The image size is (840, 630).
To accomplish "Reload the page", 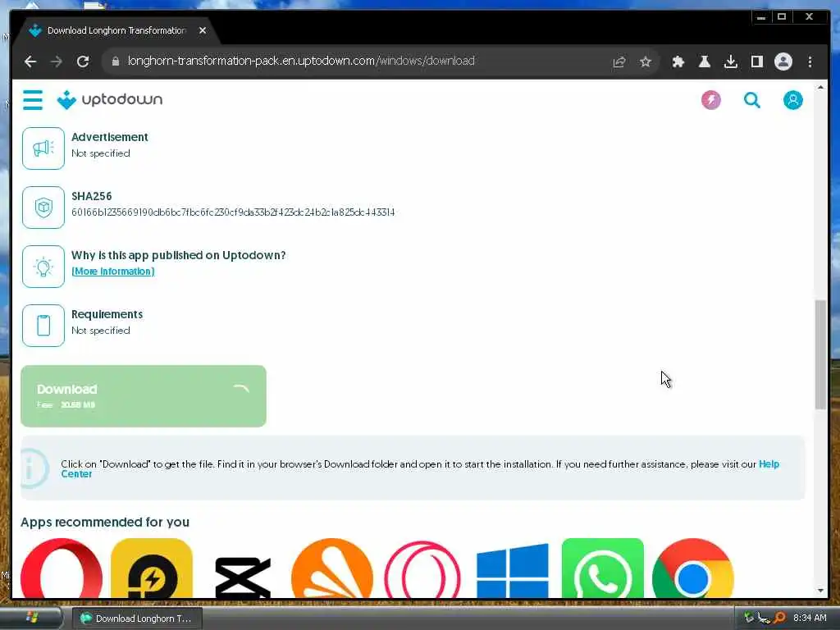I will pyautogui.click(x=83, y=61).
